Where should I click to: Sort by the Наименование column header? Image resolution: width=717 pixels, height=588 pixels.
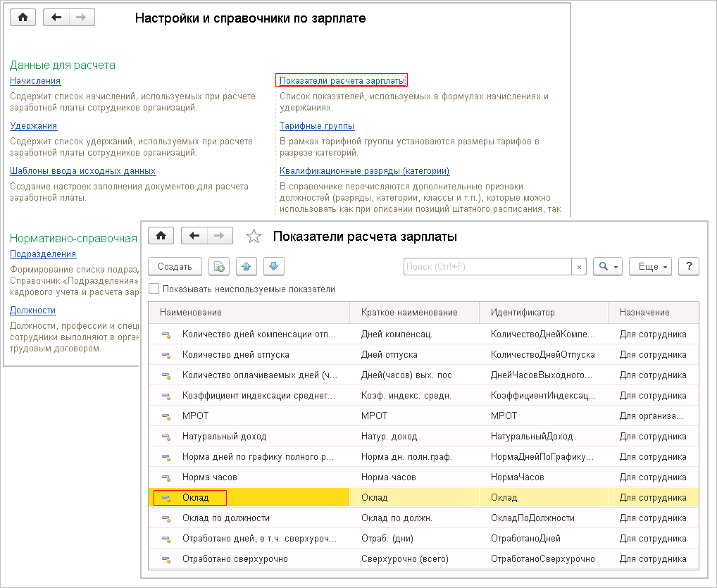[249, 312]
